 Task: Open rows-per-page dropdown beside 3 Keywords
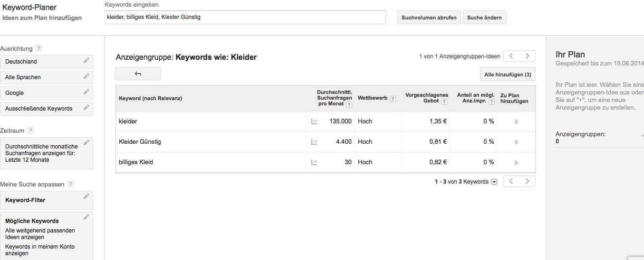(x=494, y=182)
